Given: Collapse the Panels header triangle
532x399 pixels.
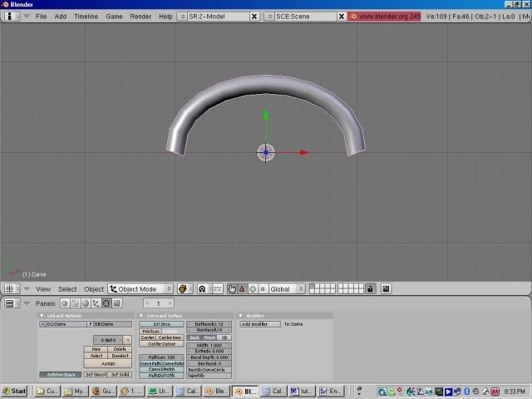Looking at the screenshot, I should click(27, 303).
